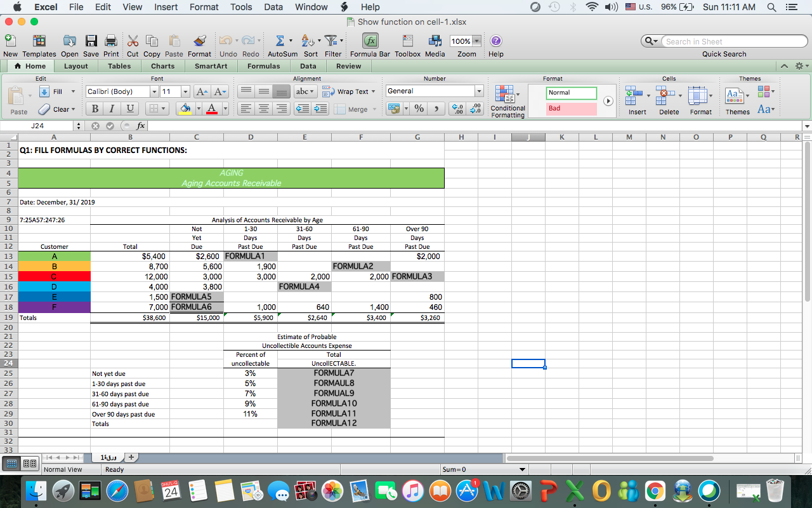The width and height of the screenshot is (812, 508).
Task: Create a new workbook with the New icon
Action: tap(10, 41)
